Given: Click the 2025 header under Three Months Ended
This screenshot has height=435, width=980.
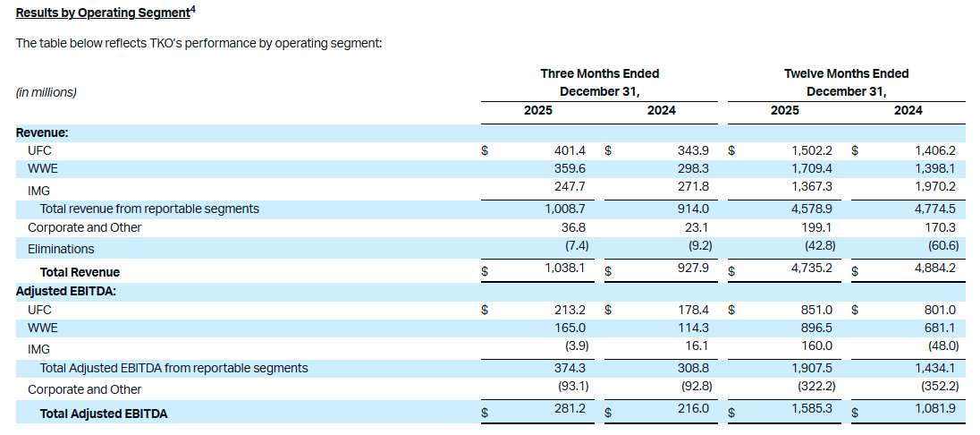Looking at the screenshot, I should [x=538, y=111].
